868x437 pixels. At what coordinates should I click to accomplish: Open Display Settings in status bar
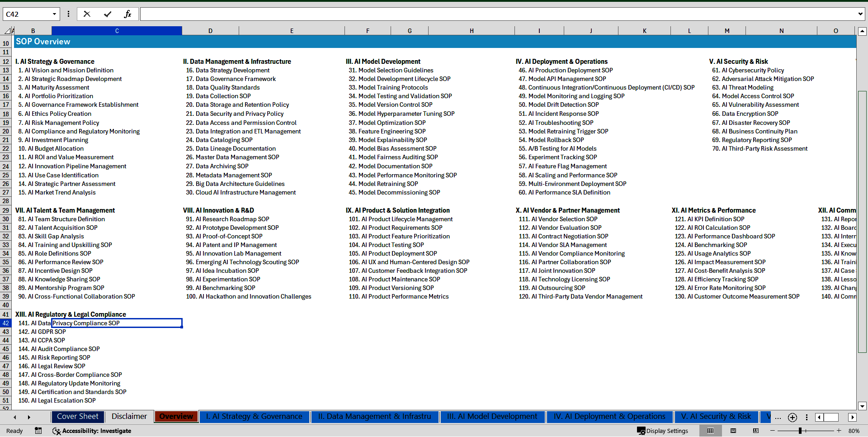point(663,431)
